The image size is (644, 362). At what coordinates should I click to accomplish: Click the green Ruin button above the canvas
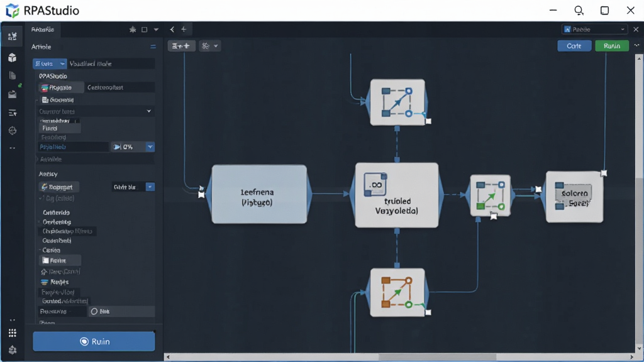click(x=612, y=46)
